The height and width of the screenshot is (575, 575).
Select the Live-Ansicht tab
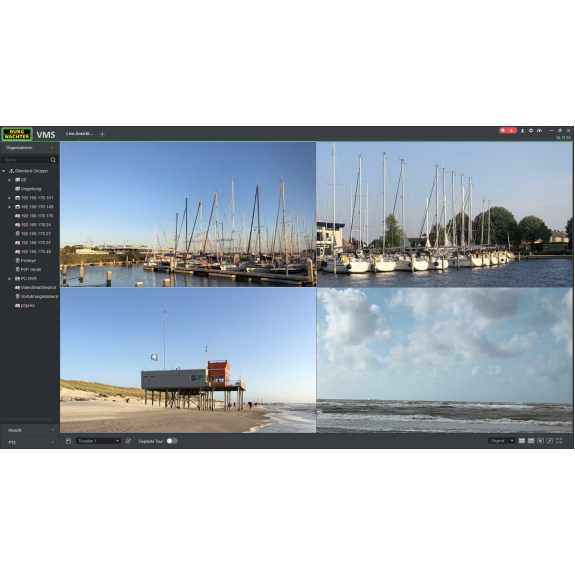tap(80, 134)
